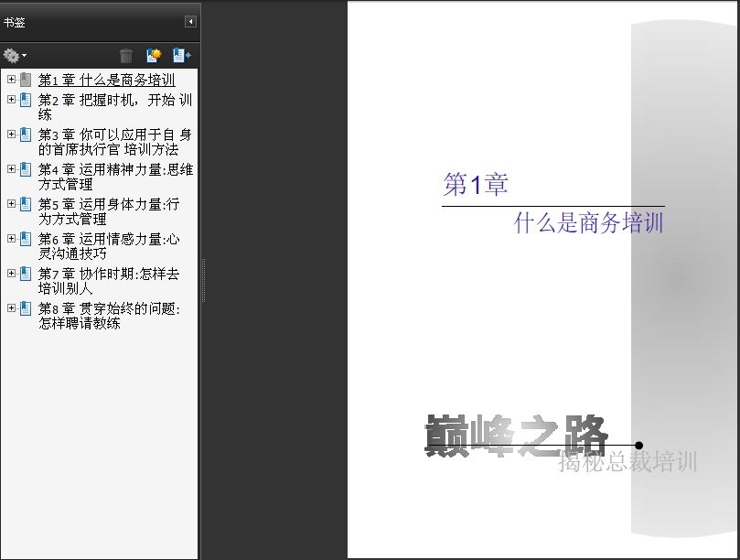Image resolution: width=740 pixels, height=560 pixels.
Task: Click bookmark icon beside 第2章
Action: [26, 100]
